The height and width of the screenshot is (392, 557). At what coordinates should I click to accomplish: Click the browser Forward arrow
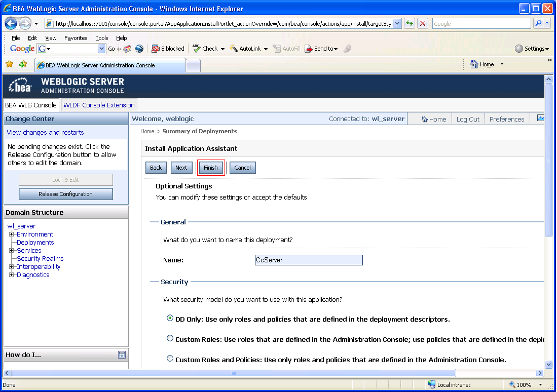click(24, 24)
